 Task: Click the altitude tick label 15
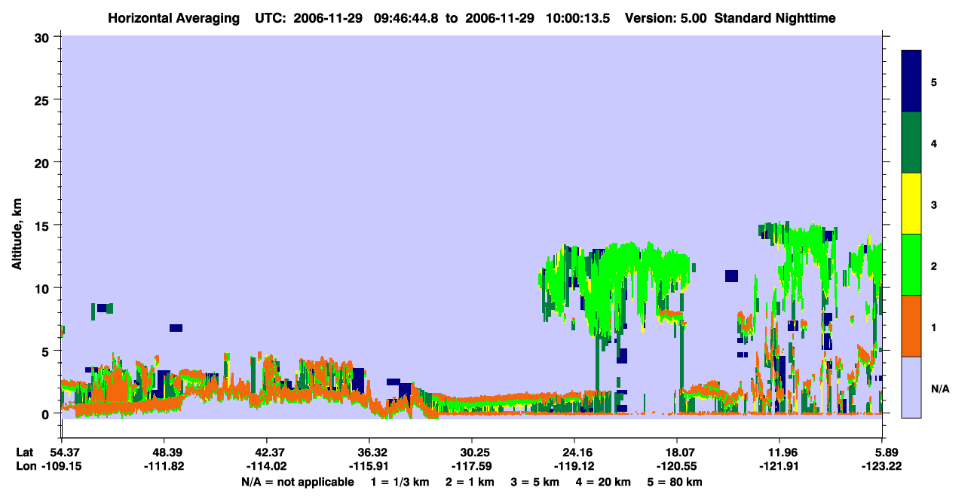pyautogui.click(x=44, y=225)
